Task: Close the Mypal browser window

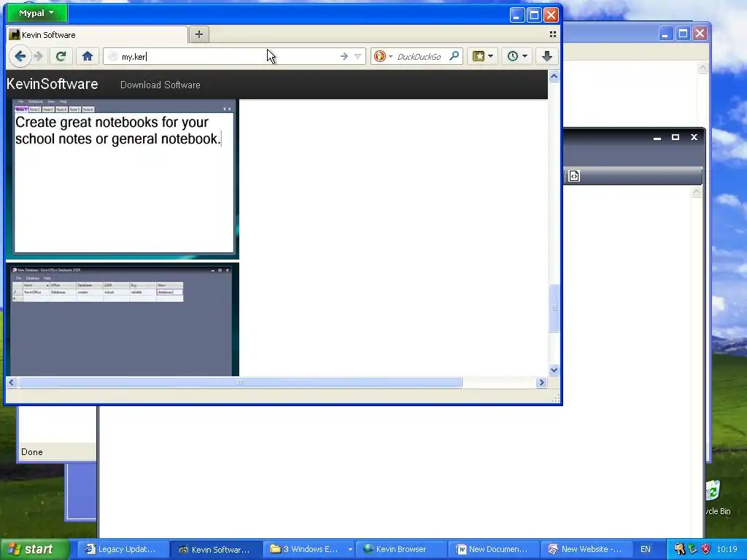Action: 551,15
